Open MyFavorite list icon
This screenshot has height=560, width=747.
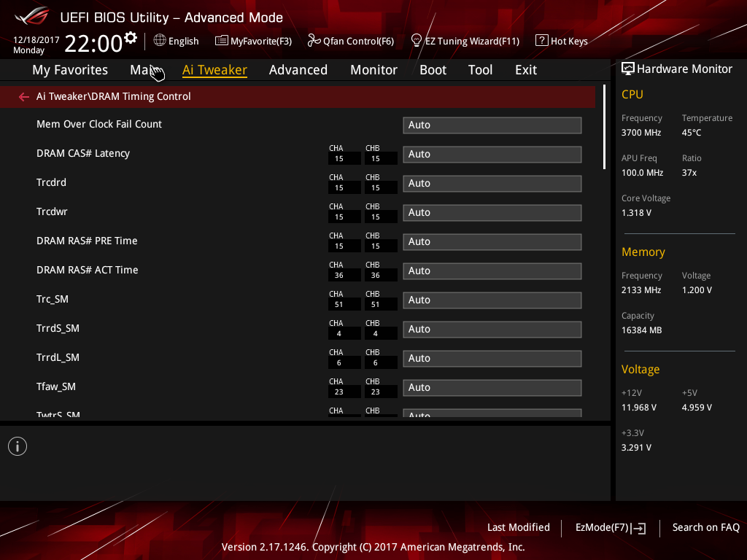click(x=222, y=41)
